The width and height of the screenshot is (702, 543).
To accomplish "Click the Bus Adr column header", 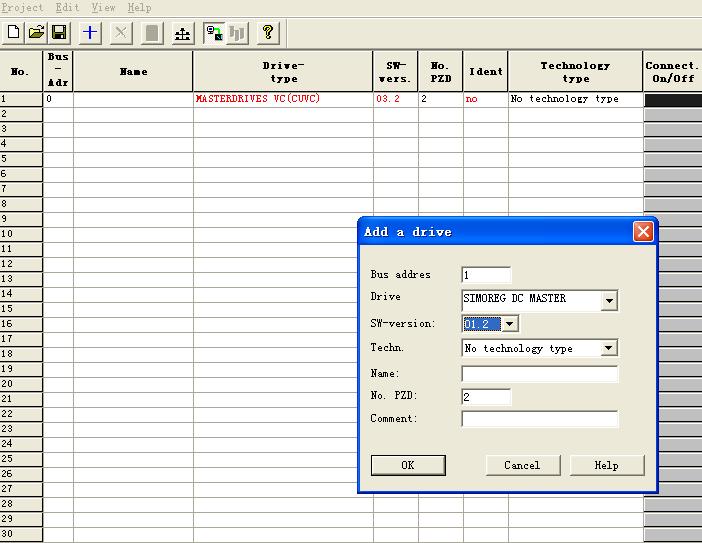I will tap(58, 71).
